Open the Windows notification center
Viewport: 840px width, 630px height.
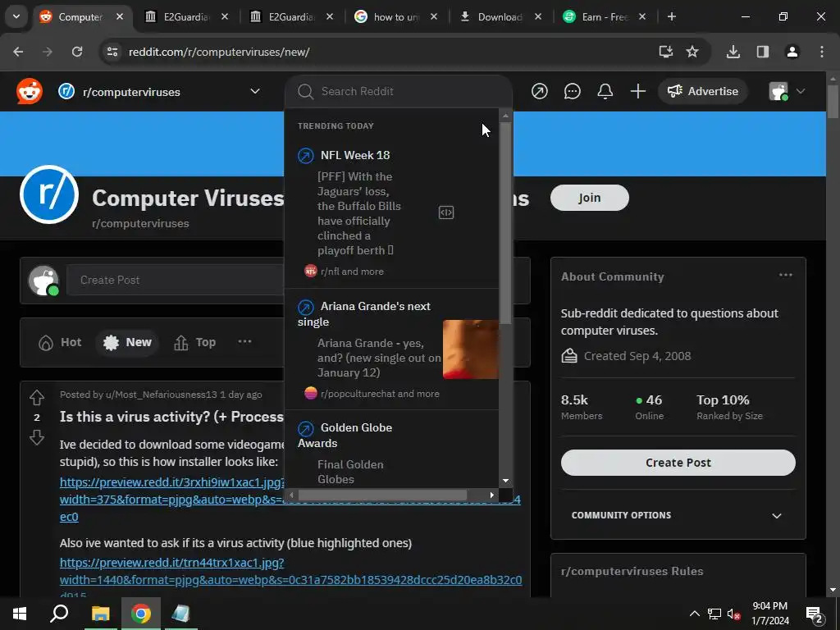coord(815,614)
